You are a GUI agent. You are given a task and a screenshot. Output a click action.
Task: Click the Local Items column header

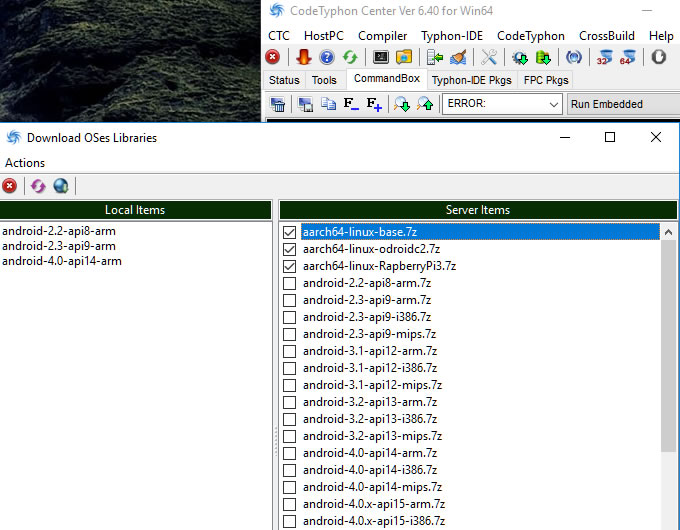135,210
